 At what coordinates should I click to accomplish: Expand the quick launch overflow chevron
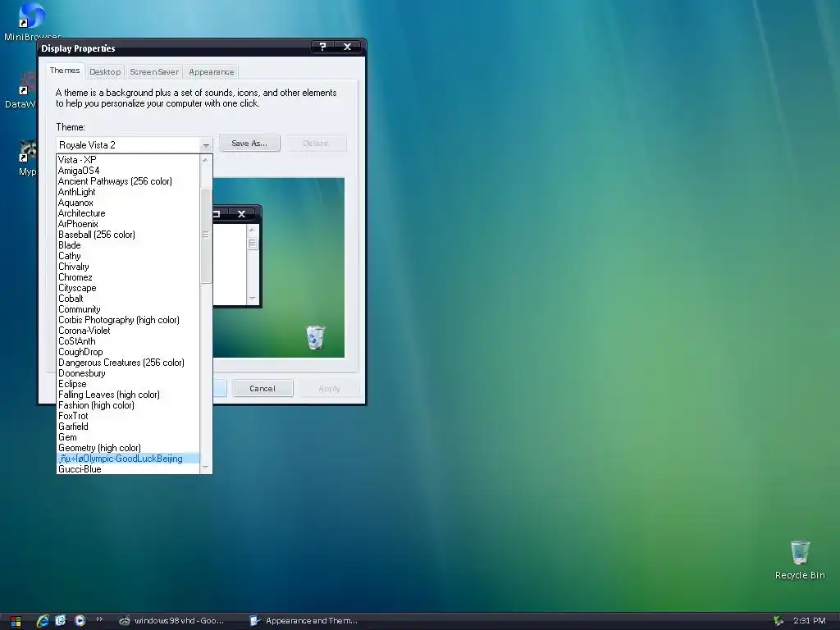[99, 619]
